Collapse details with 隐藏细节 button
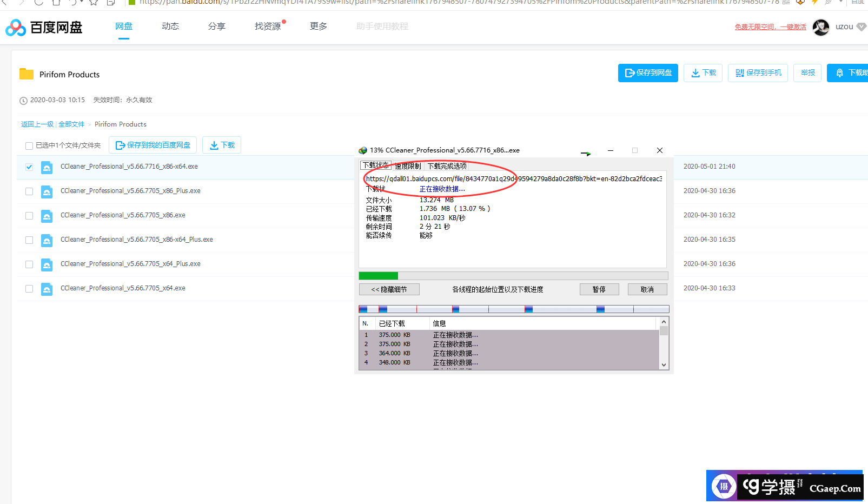This screenshot has width=868, height=504. pos(389,289)
